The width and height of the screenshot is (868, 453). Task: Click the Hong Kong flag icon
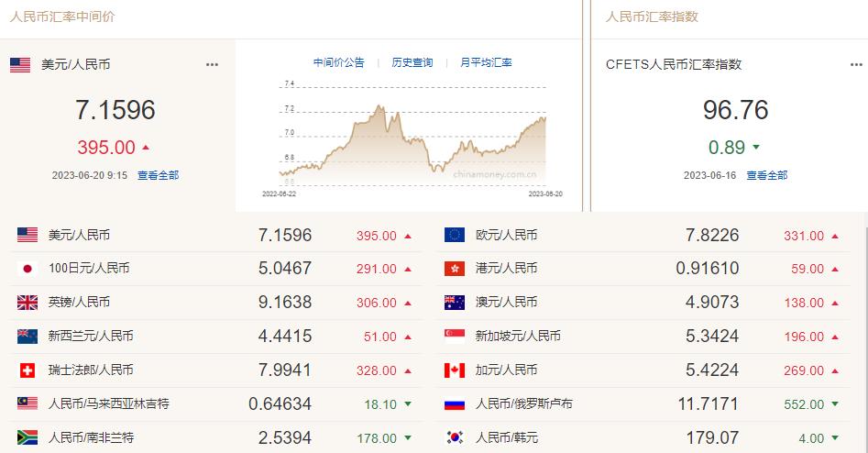454,269
